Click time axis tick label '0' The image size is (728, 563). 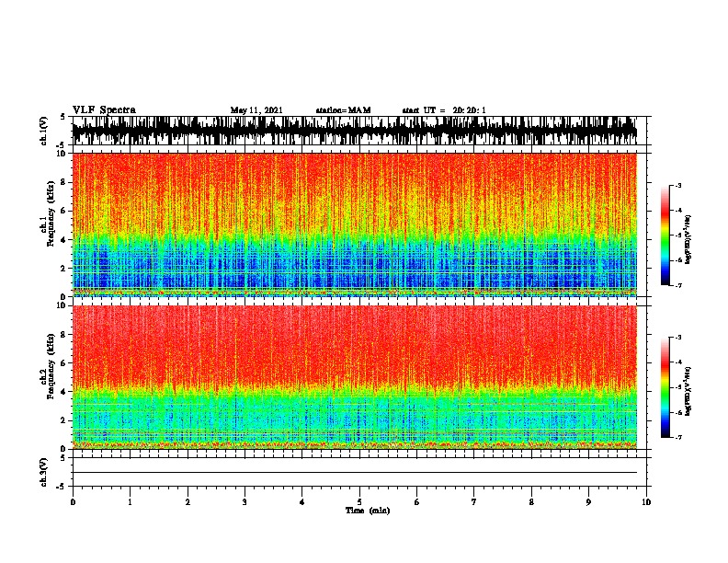click(x=73, y=501)
